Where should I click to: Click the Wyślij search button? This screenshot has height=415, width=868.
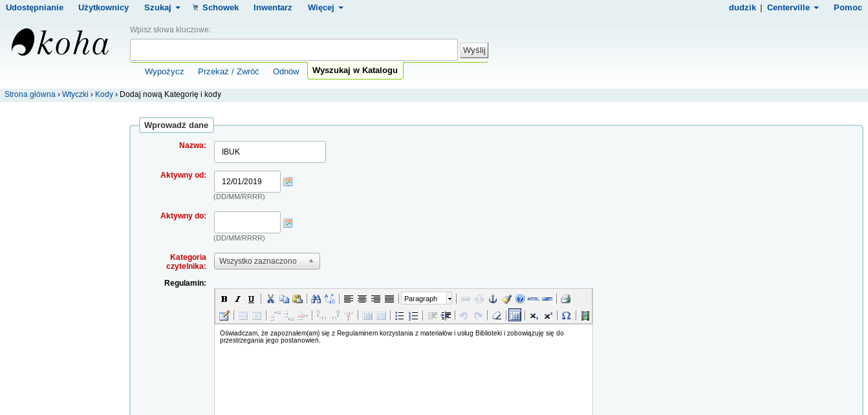click(474, 50)
